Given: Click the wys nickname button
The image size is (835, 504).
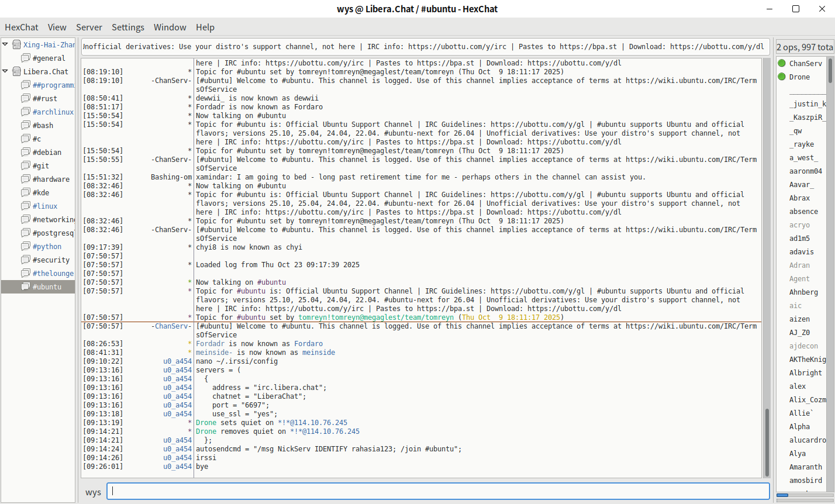Looking at the screenshot, I should 93,492.
